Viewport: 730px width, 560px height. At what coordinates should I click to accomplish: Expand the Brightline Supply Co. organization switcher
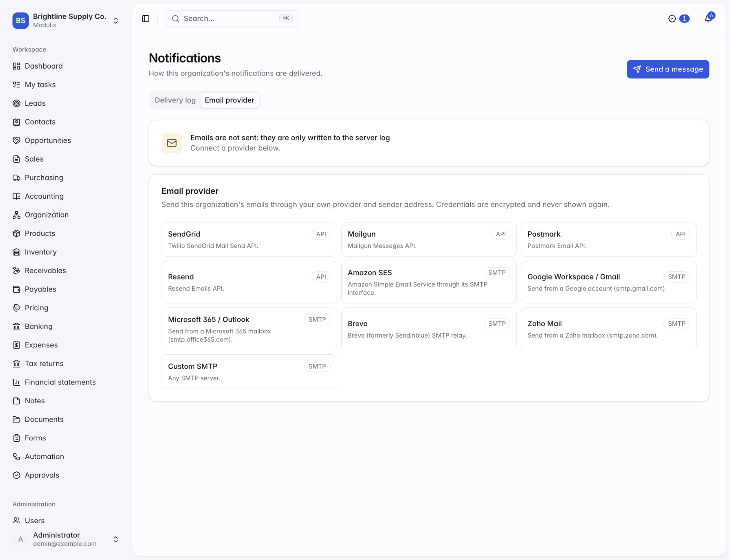pyautogui.click(x=66, y=20)
